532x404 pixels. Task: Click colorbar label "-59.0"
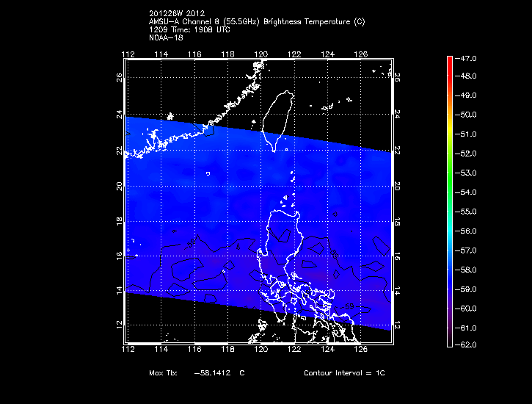(x=465, y=289)
